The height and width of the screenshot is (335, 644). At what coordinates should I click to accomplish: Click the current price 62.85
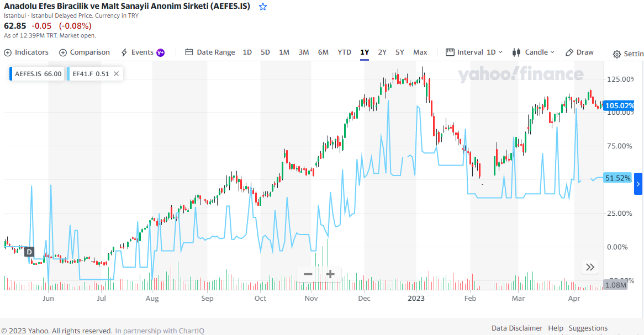click(15, 25)
